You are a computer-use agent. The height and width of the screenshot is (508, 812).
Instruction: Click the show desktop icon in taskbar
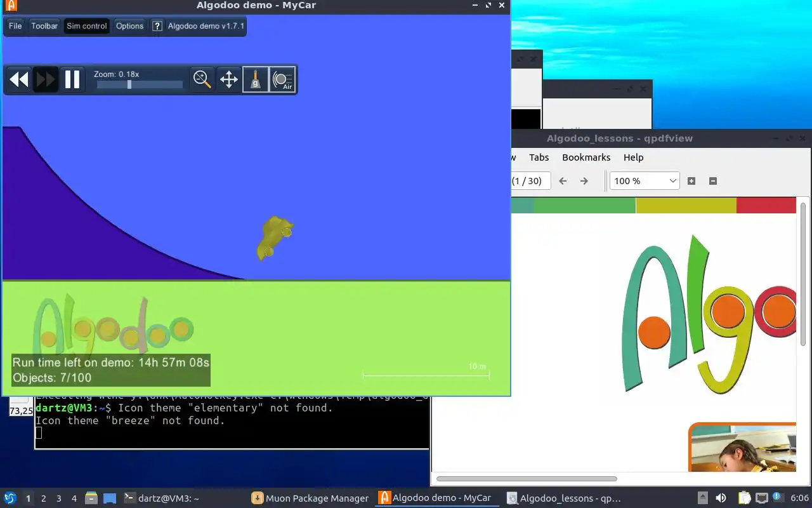point(110,498)
